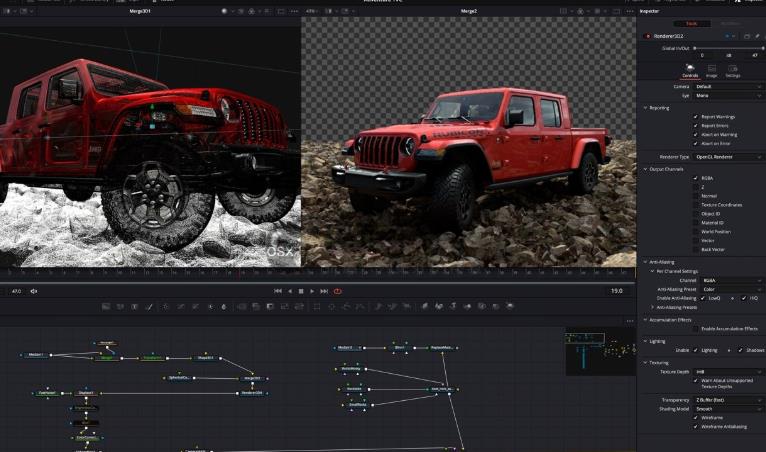
Task: Select the Polygon mask tool
Action: coord(346,306)
